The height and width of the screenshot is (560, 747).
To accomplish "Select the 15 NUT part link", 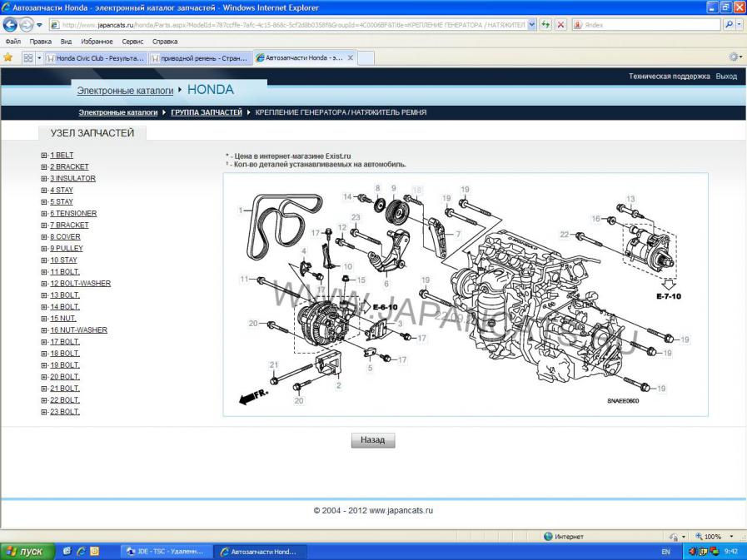I will pos(63,319).
